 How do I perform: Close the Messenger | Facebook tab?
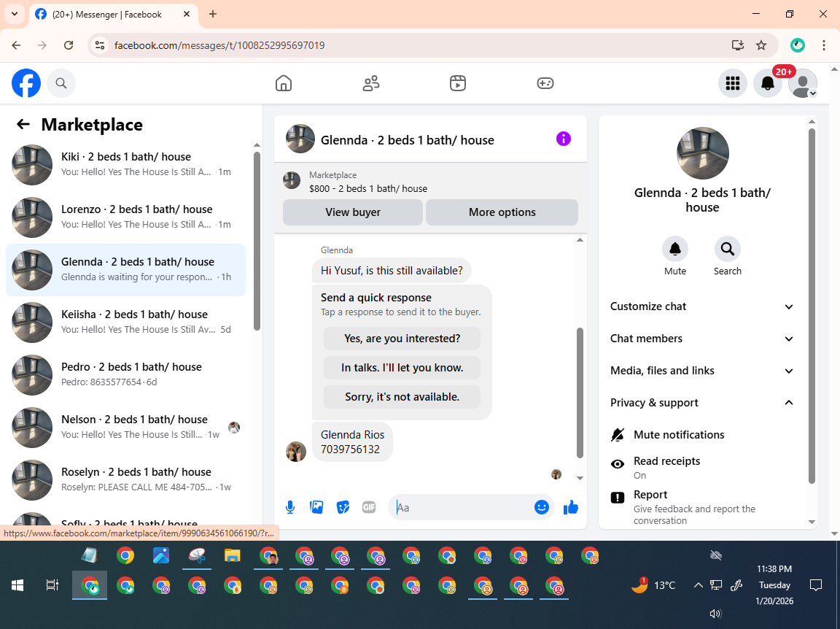pos(187,15)
